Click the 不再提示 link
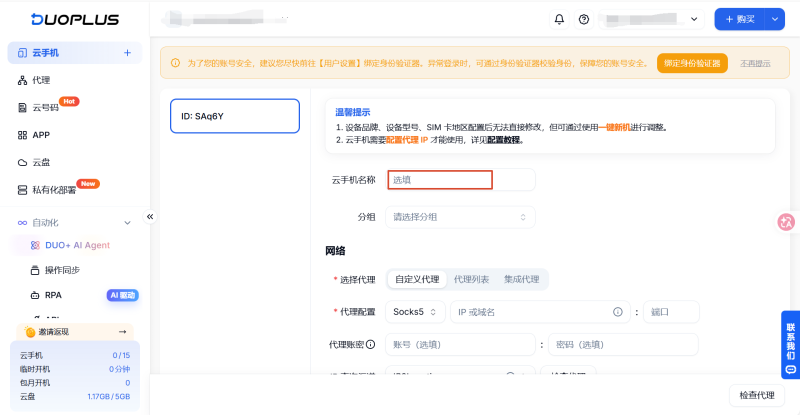Screen dimensions: 800x415 (755, 63)
